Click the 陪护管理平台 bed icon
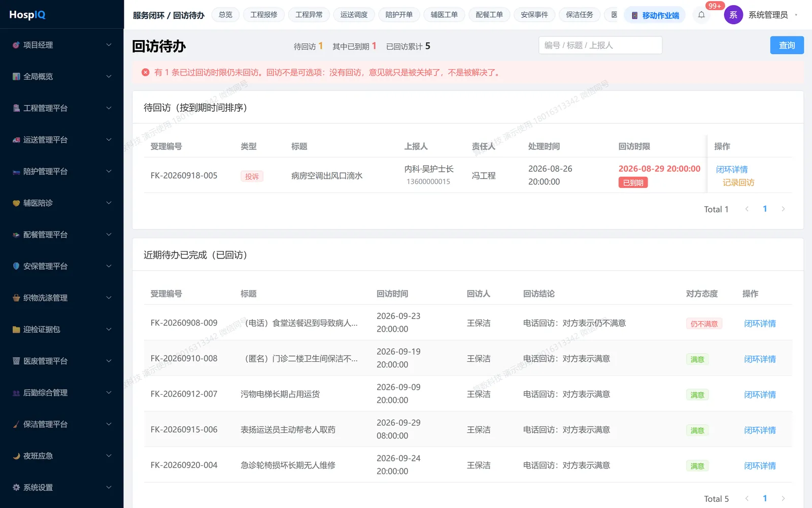The image size is (812, 508). [16, 172]
